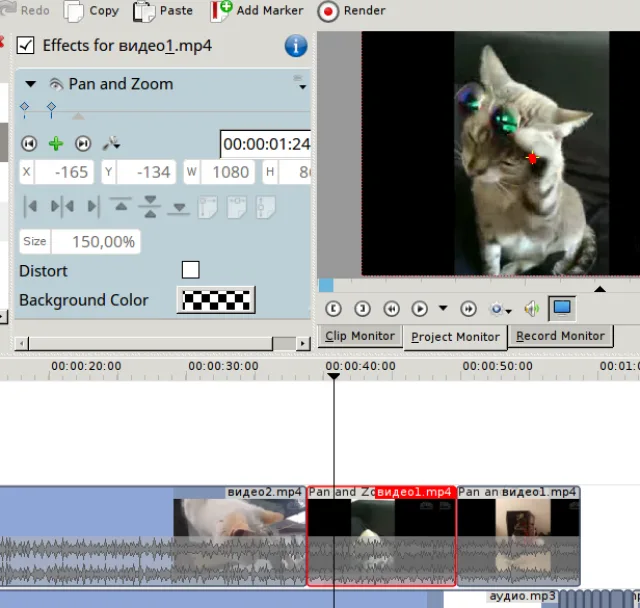Open Pan and Zoom effect menu arrow
This screenshot has height=608, width=640.
pos(302,87)
